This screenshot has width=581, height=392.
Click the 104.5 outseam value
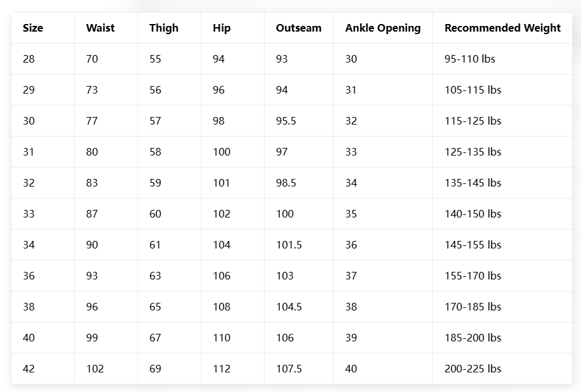tap(289, 307)
